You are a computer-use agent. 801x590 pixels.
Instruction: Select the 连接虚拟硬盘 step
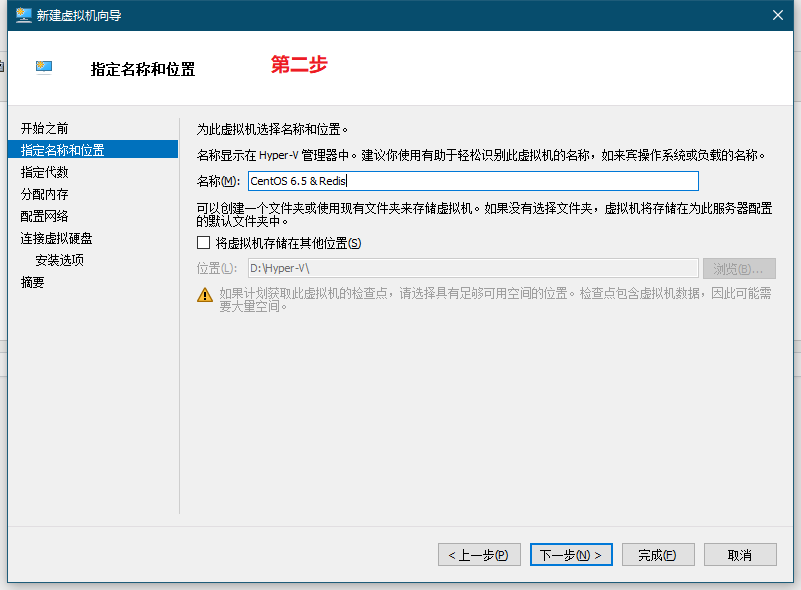56,238
